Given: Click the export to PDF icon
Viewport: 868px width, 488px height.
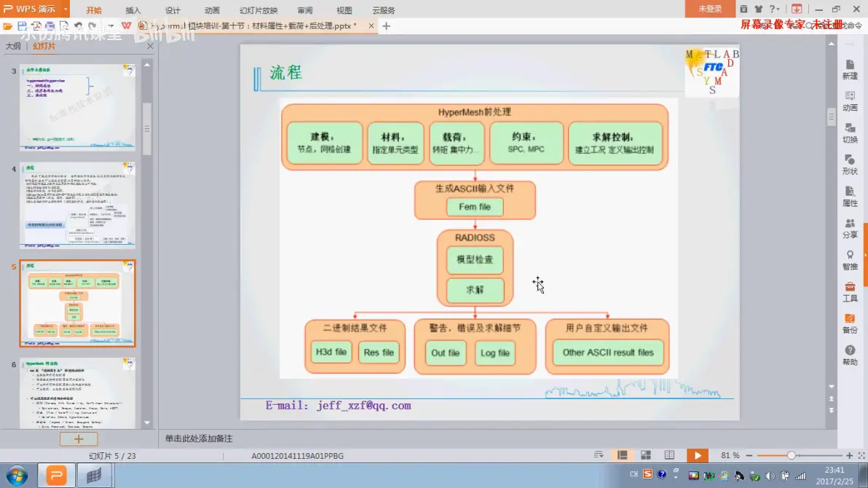Looking at the screenshot, I should (x=36, y=26).
